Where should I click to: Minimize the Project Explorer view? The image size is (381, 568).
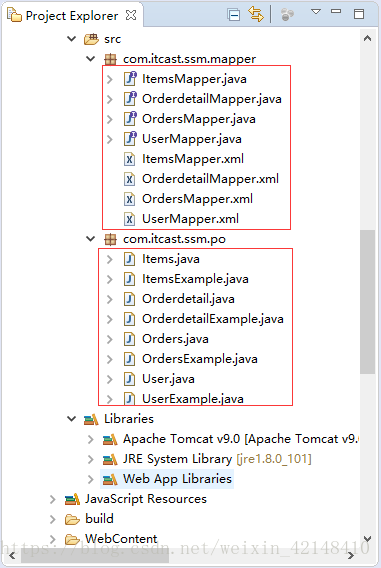coord(336,12)
